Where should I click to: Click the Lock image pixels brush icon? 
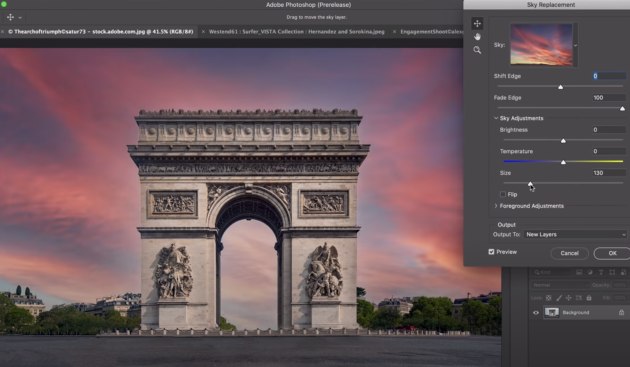pos(559,298)
